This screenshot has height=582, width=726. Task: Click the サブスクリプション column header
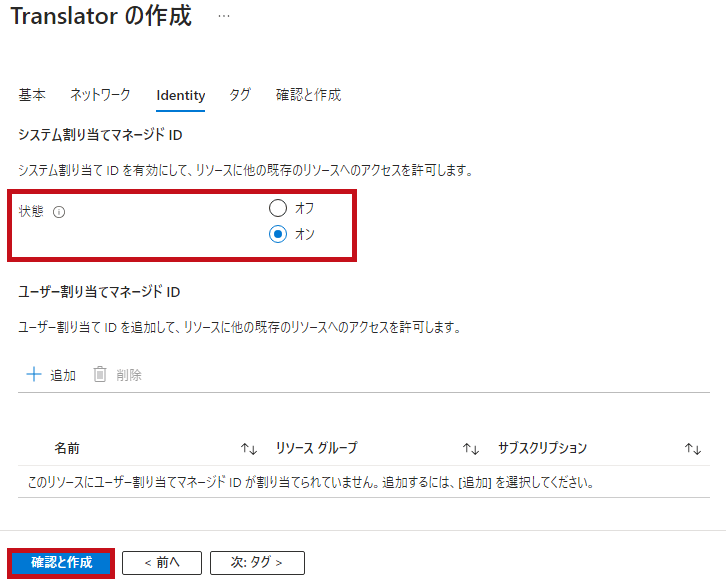[x=542, y=448]
